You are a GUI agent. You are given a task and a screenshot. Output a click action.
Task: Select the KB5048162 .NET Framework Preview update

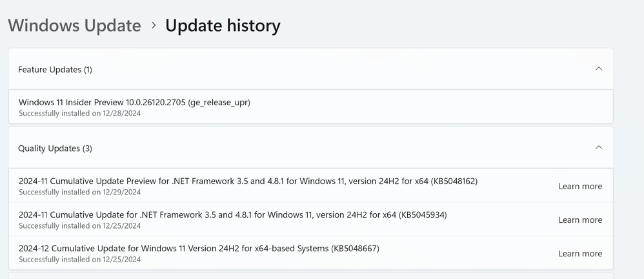(x=248, y=181)
